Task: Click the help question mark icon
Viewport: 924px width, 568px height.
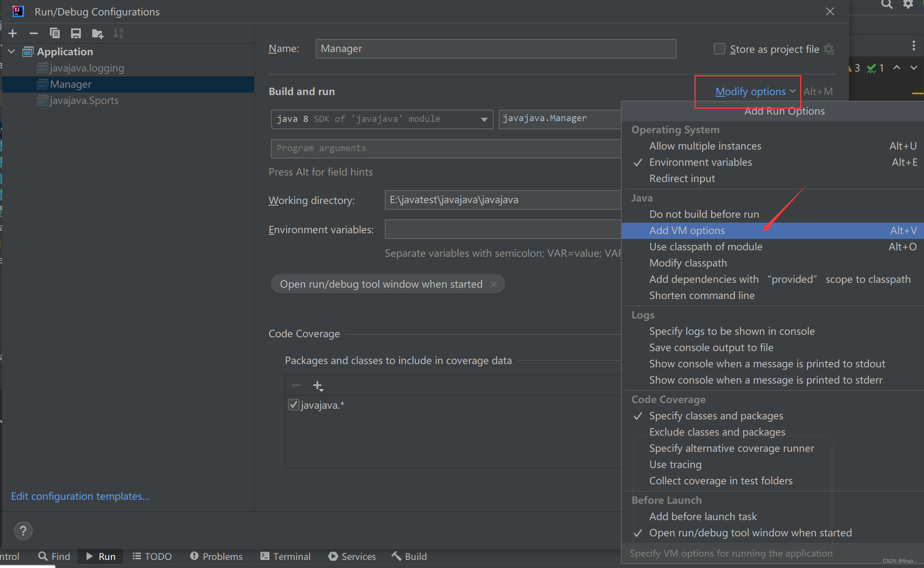Action: point(23,531)
